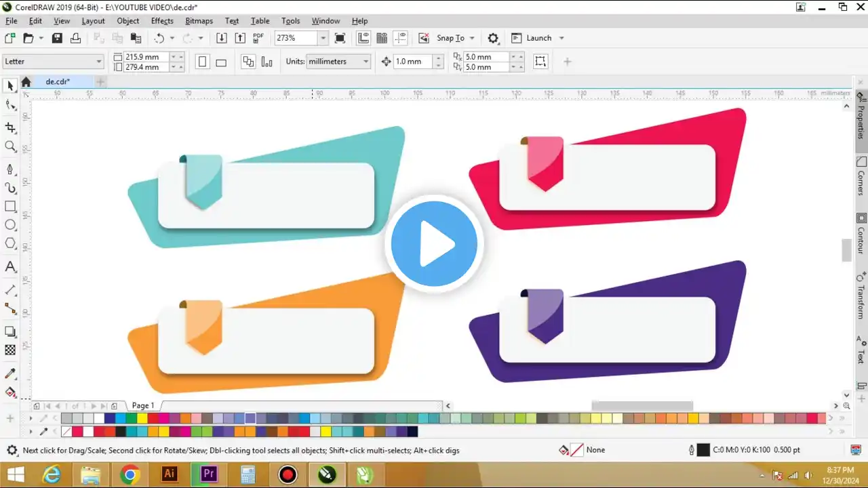
Task: Open the recent files dropdown arrow
Action: (41, 38)
